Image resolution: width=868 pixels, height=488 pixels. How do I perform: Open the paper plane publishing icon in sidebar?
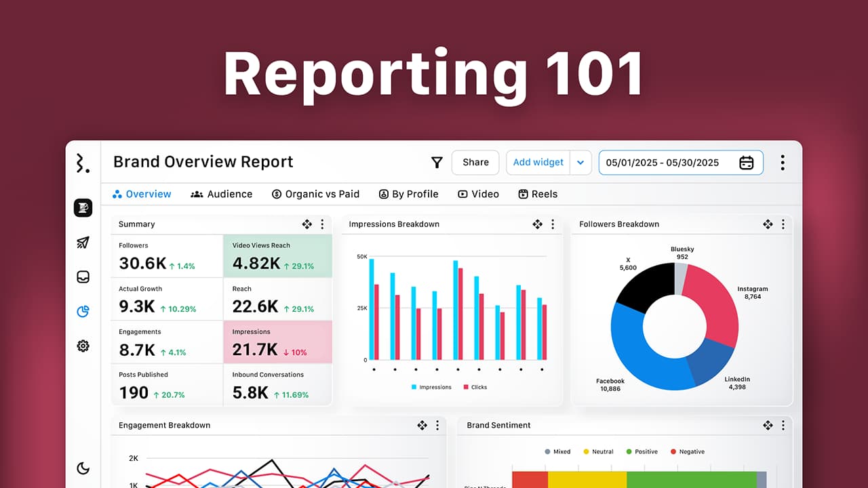[x=83, y=243]
